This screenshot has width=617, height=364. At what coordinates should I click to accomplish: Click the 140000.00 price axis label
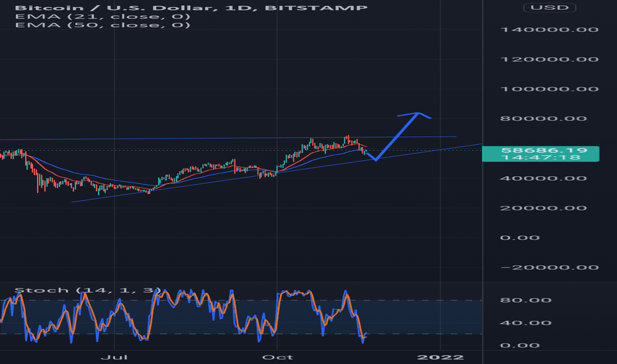(x=549, y=30)
